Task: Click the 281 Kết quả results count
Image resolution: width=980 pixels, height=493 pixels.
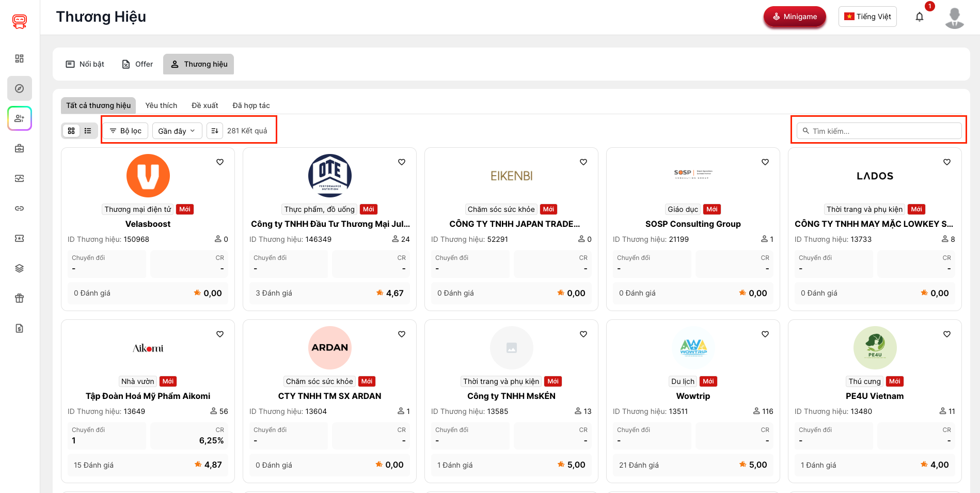Action: coord(247,131)
